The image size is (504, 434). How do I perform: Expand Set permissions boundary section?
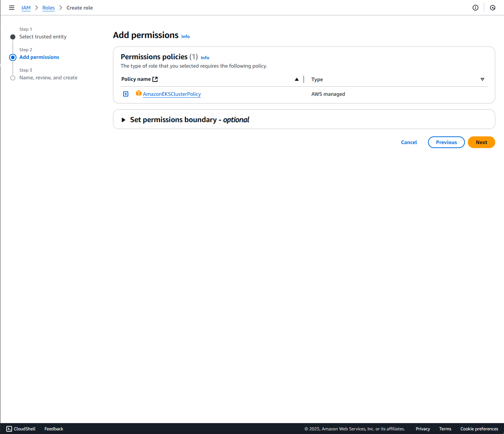pos(124,120)
